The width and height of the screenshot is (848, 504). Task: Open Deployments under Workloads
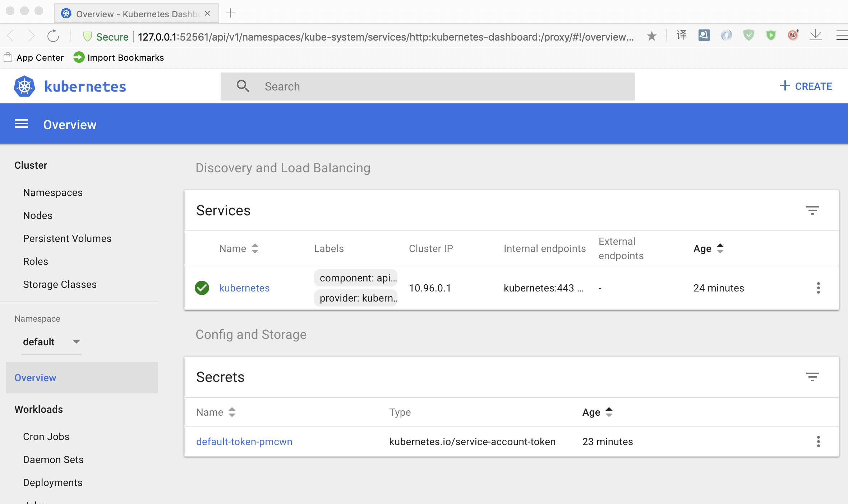click(52, 482)
